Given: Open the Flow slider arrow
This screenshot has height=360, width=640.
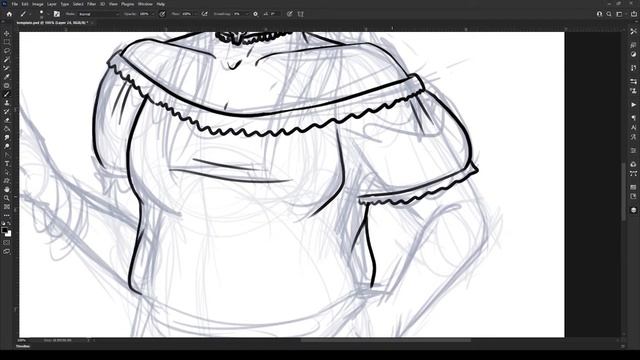Looking at the screenshot, I should (195, 14).
